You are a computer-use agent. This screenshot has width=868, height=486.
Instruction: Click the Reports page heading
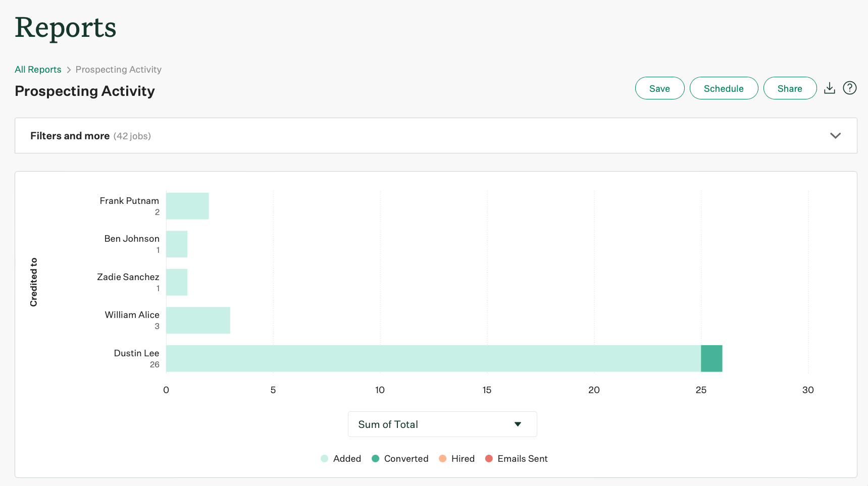point(65,28)
